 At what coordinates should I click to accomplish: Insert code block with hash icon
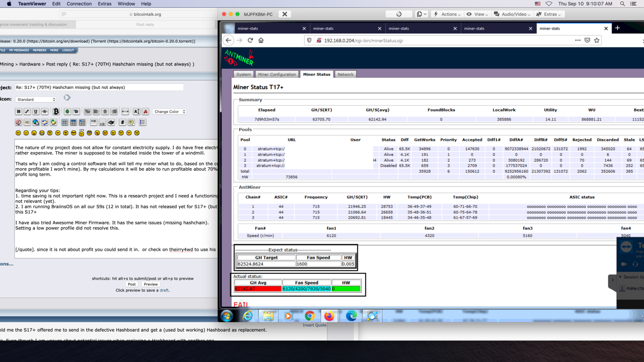123,122
